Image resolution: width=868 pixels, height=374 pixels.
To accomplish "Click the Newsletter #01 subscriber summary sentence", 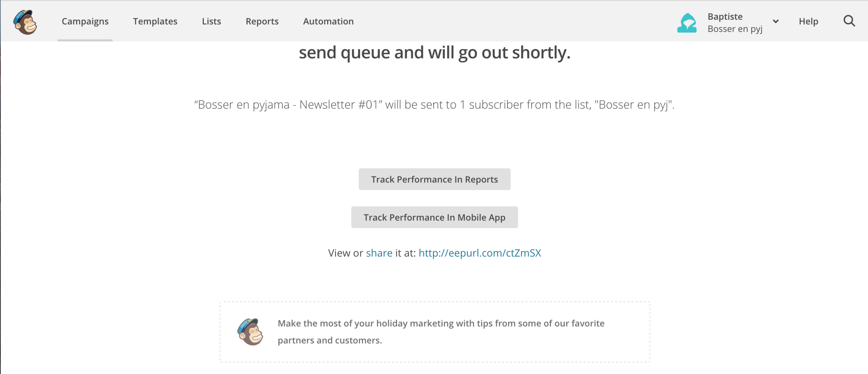I will [x=434, y=105].
